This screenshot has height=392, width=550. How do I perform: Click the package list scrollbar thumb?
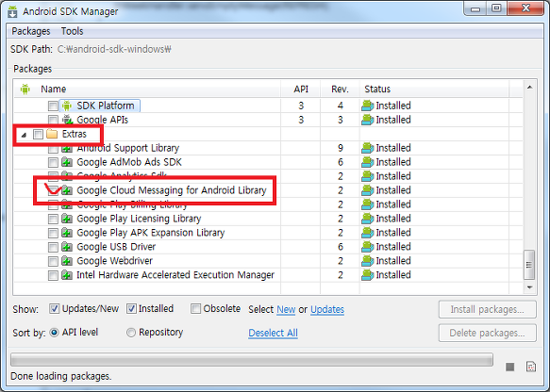click(x=529, y=265)
